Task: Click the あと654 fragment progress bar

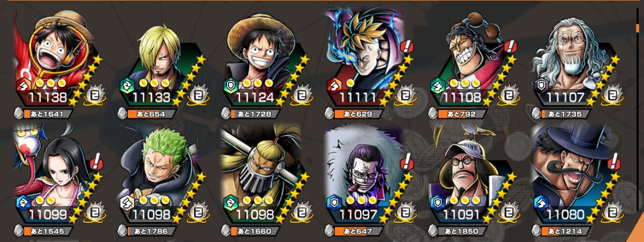Action: tap(152, 114)
